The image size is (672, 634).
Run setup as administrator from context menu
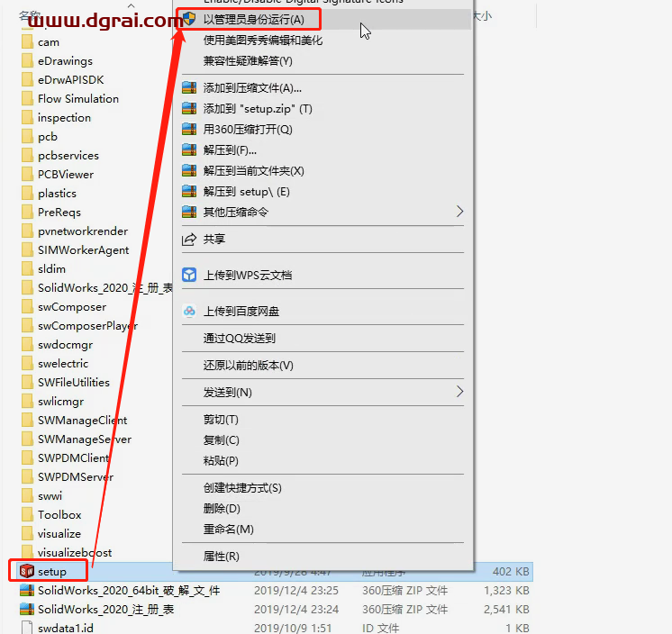pyautogui.click(x=253, y=20)
